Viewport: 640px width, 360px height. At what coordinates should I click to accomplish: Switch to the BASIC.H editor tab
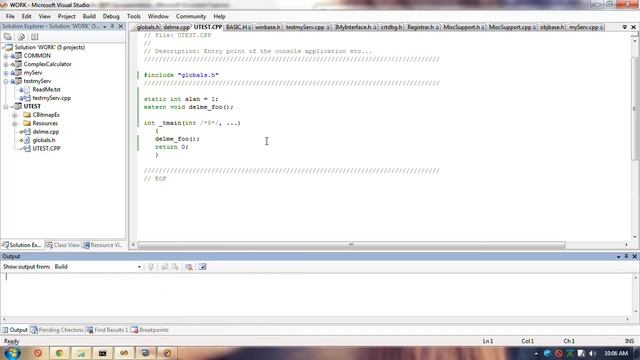(x=238, y=27)
